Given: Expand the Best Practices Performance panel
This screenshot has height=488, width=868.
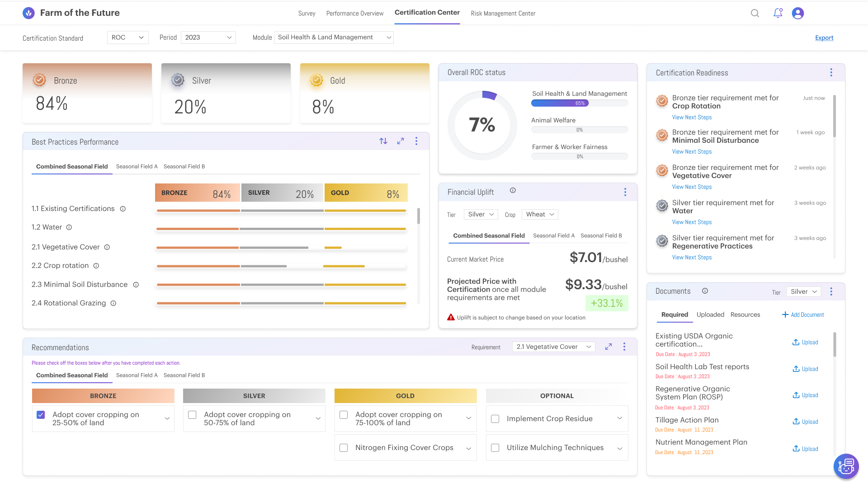Looking at the screenshot, I should click(401, 141).
